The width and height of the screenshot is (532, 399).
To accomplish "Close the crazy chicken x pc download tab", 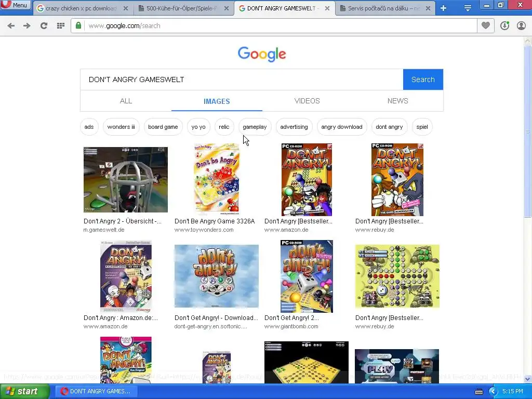I will pos(126,8).
